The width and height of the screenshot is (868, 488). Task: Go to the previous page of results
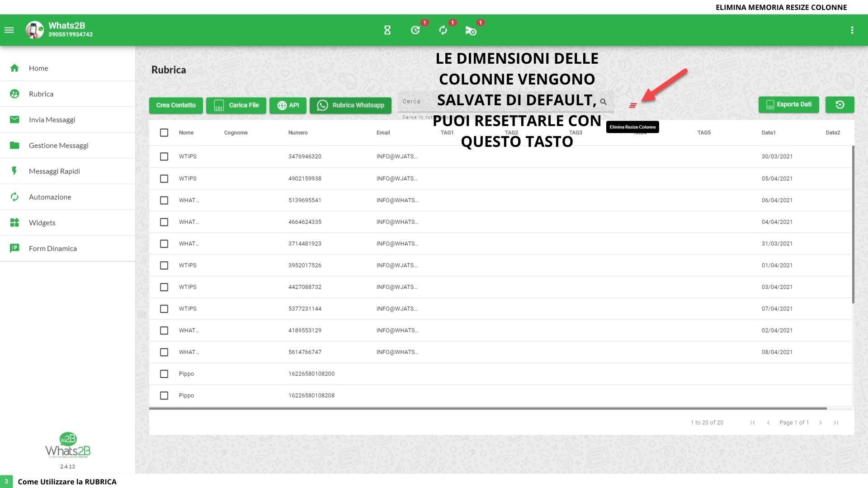click(768, 422)
